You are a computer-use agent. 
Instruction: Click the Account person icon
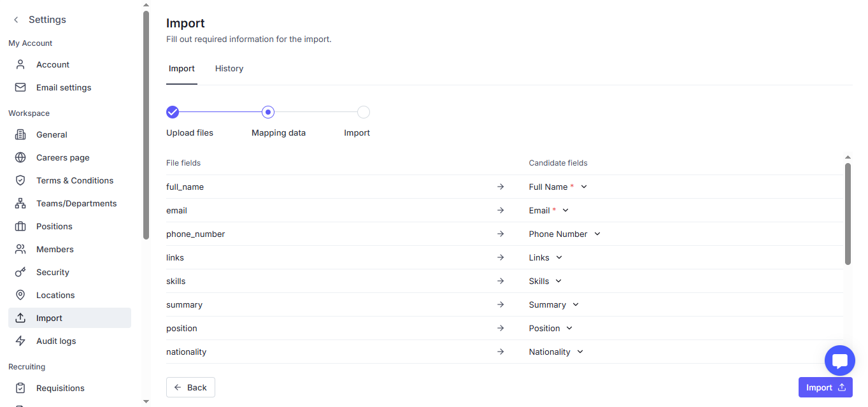pyautogui.click(x=20, y=64)
